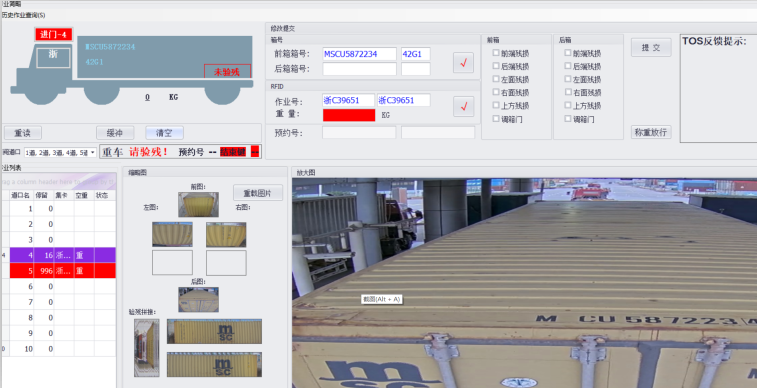Confirm container number with red checkmark button
This screenshot has width=757, height=388.
463,63
